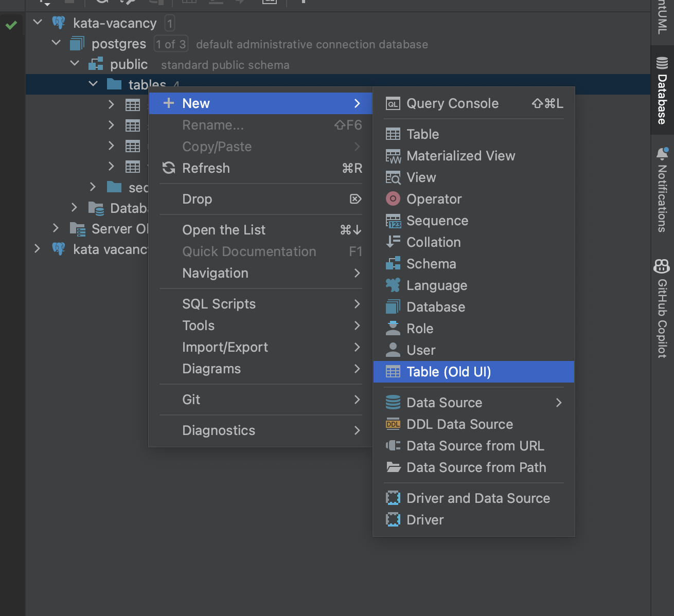Choose Refresh from the context menu
674x616 pixels.
206,168
